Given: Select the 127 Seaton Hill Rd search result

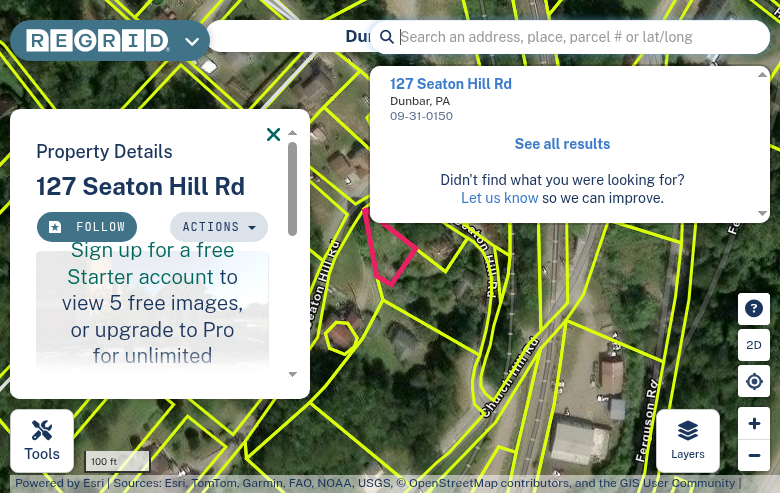Looking at the screenshot, I should click(451, 84).
